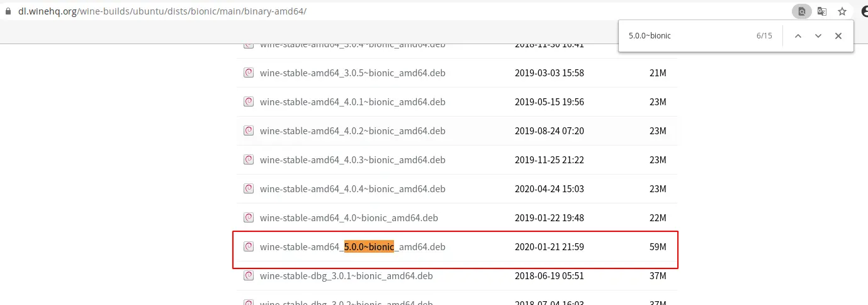Click the lock icon in address bar
Screen dimensions: 868x305
click(x=8, y=11)
